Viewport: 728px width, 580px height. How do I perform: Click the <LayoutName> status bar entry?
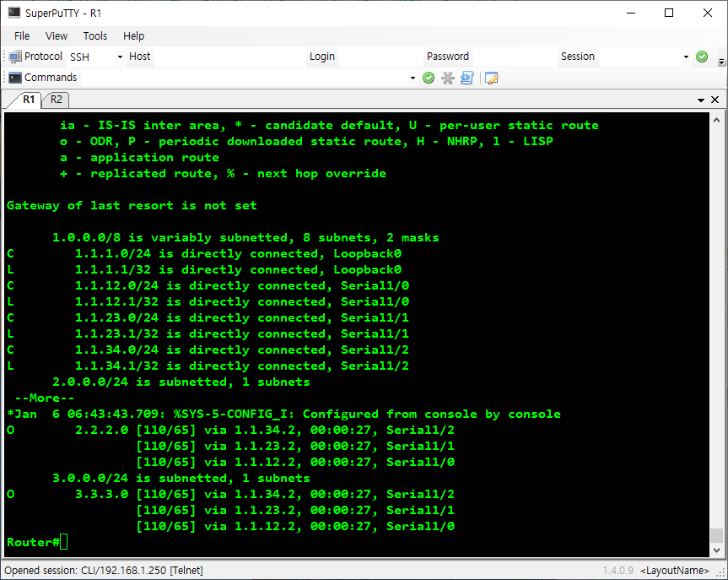(675, 571)
